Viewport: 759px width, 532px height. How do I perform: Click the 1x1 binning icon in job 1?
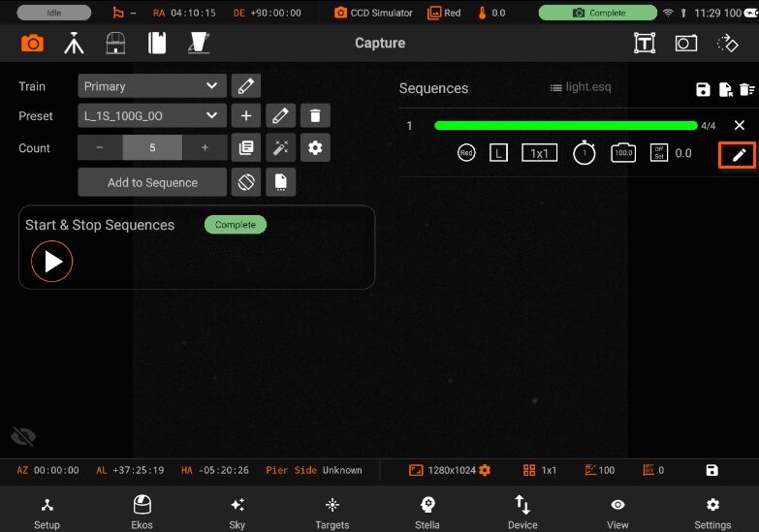point(539,153)
